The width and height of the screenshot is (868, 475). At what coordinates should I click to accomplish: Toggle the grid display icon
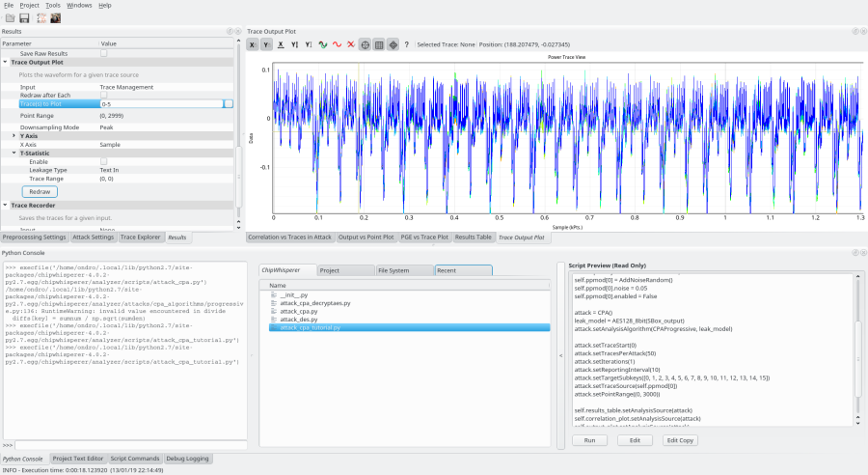tap(379, 44)
